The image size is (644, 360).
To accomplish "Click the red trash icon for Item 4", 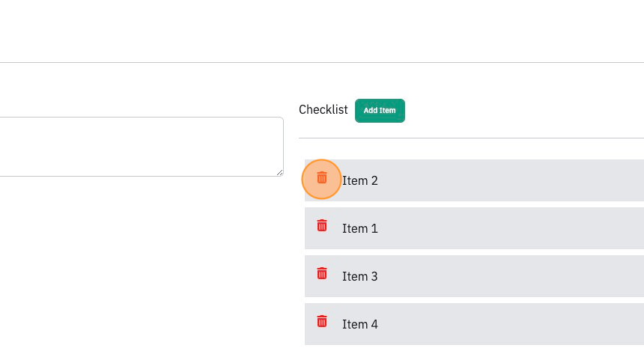I will (x=321, y=321).
